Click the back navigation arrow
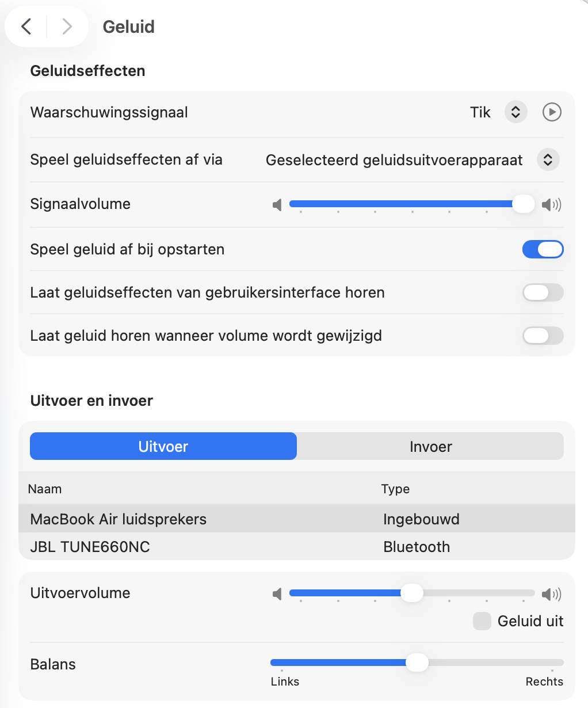This screenshot has width=588, height=708. pyautogui.click(x=25, y=26)
